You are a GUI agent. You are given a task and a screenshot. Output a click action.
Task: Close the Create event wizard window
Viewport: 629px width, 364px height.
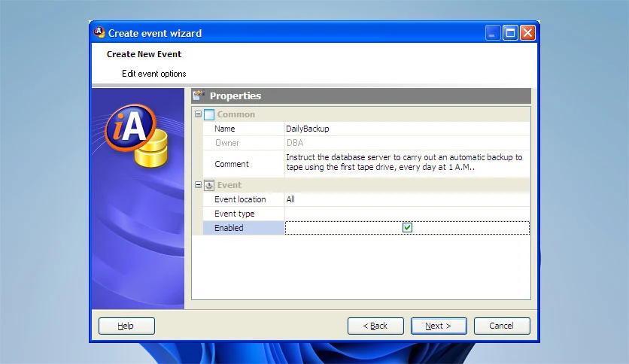pyautogui.click(x=528, y=33)
